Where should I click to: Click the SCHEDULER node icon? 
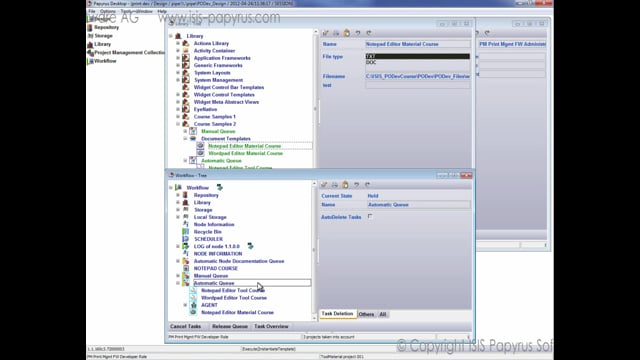(186, 239)
